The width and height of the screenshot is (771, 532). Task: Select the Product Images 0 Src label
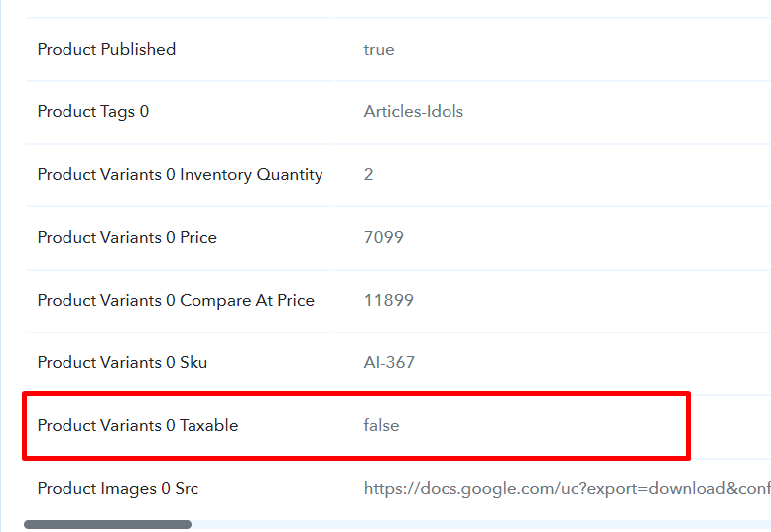118,488
